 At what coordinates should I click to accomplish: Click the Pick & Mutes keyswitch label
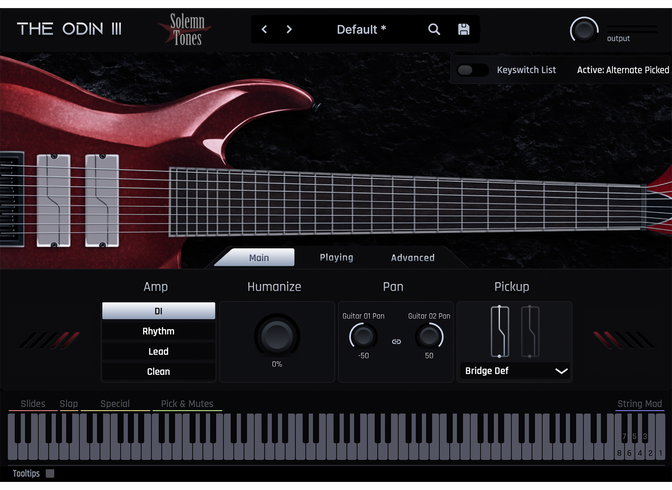click(x=187, y=403)
